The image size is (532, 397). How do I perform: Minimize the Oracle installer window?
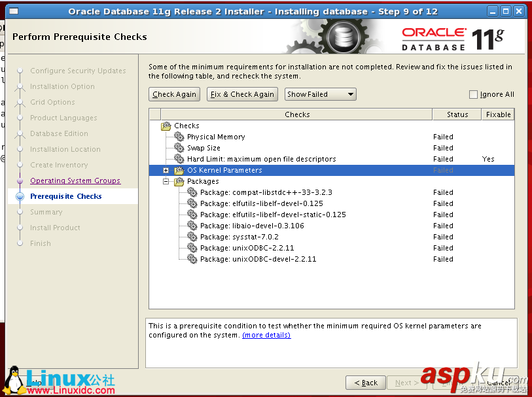(493, 11)
